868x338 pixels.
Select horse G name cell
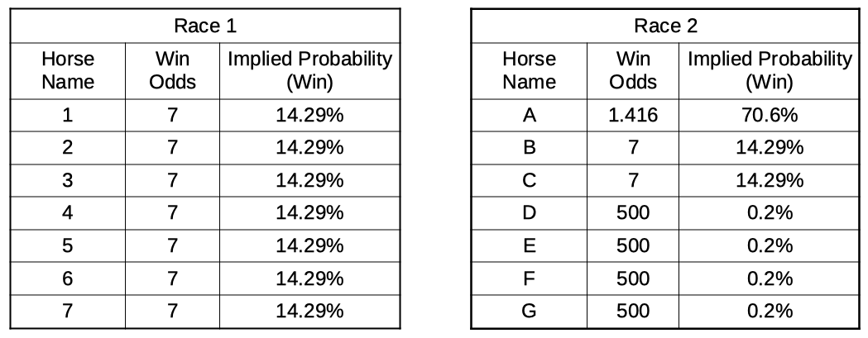(x=529, y=311)
